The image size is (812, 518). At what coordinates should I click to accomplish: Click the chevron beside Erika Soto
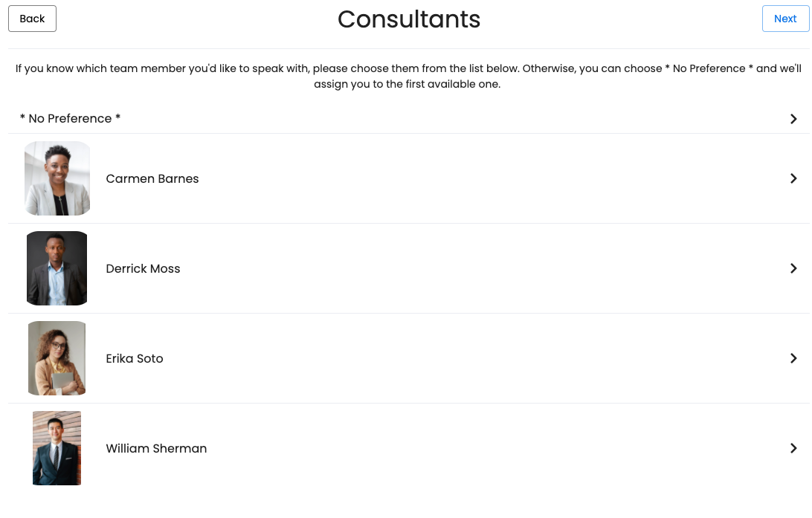pos(793,358)
